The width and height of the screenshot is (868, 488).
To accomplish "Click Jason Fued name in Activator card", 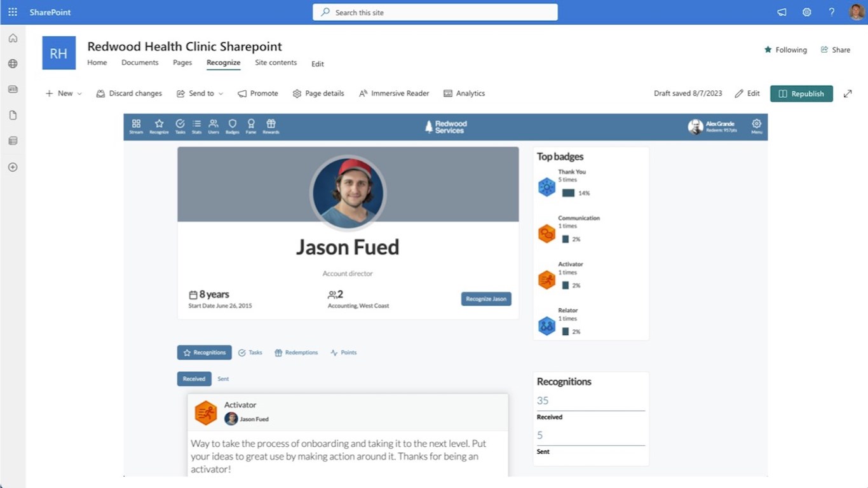I will coord(254,419).
